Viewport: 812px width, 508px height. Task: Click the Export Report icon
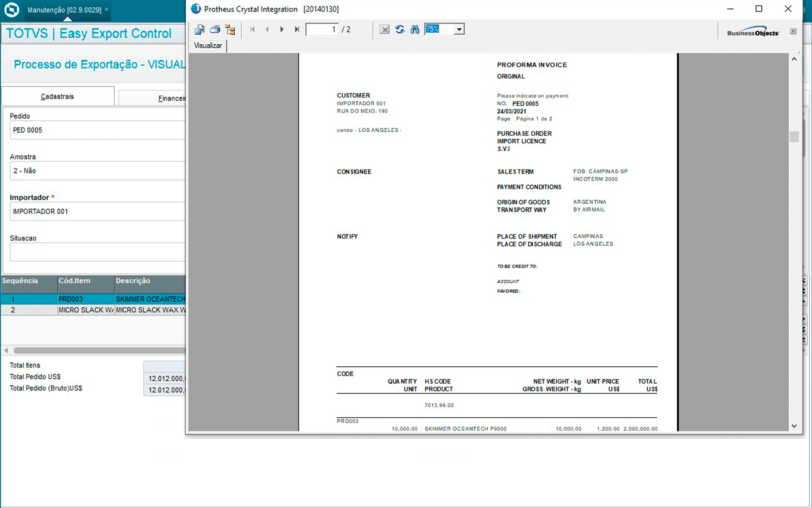(199, 29)
